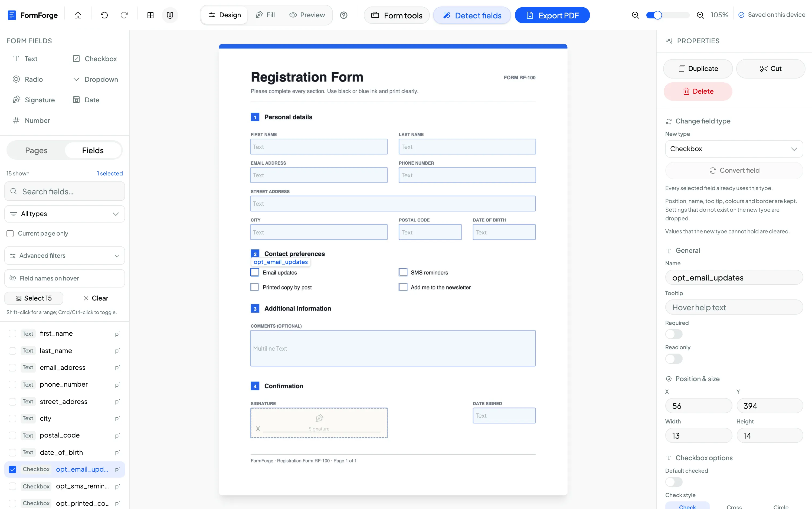Click the zoom in magnifier icon
This screenshot has width=812, height=509.
pyautogui.click(x=700, y=15)
